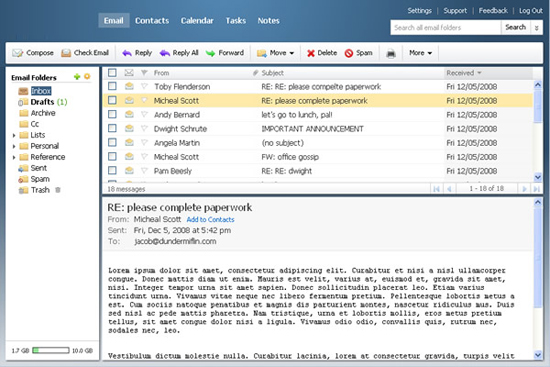Tick the select-all messages checkbox

pyautogui.click(x=112, y=73)
